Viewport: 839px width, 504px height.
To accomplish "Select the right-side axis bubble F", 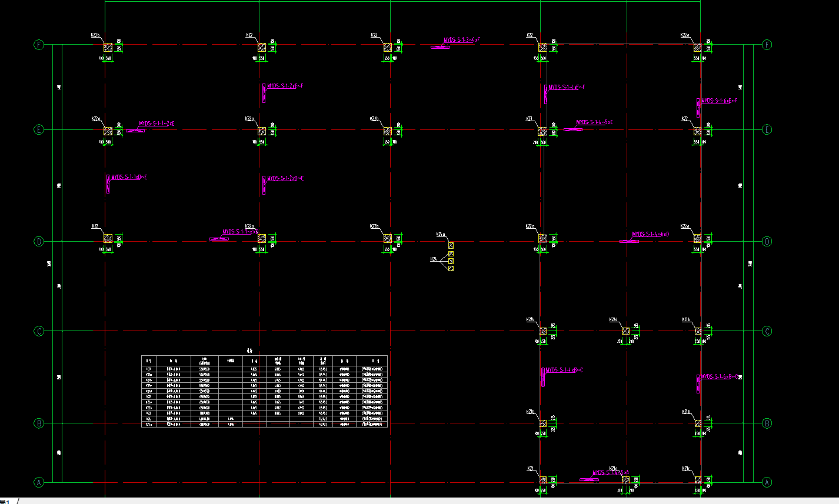I will 767,45.
